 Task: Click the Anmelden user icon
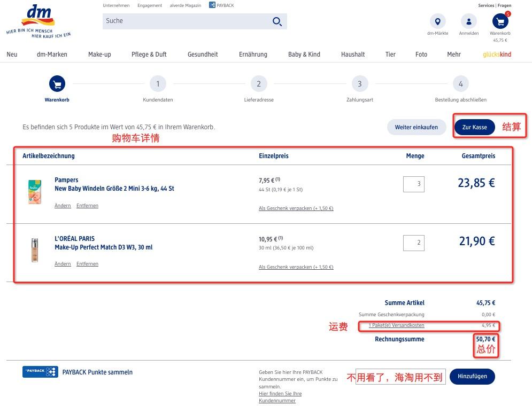[x=469, y=21]
